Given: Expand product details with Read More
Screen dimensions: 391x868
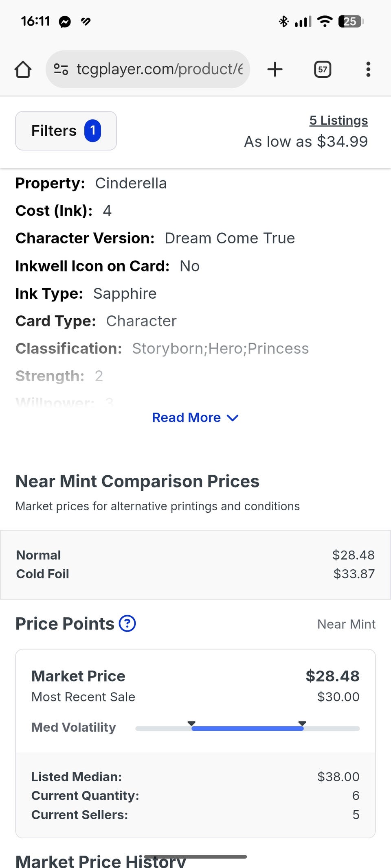Looking at the screenshot, I should [187, 418].
